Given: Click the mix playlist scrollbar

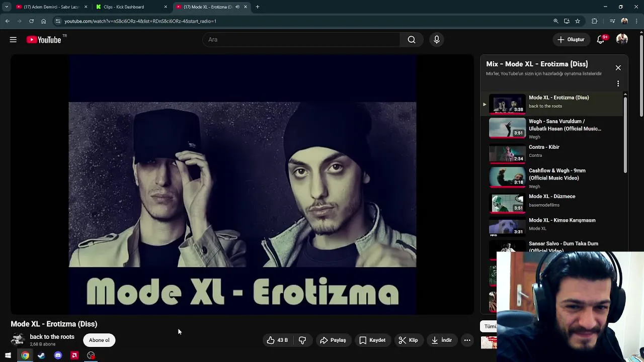Looking at the screenshot, I should (625, 135).
